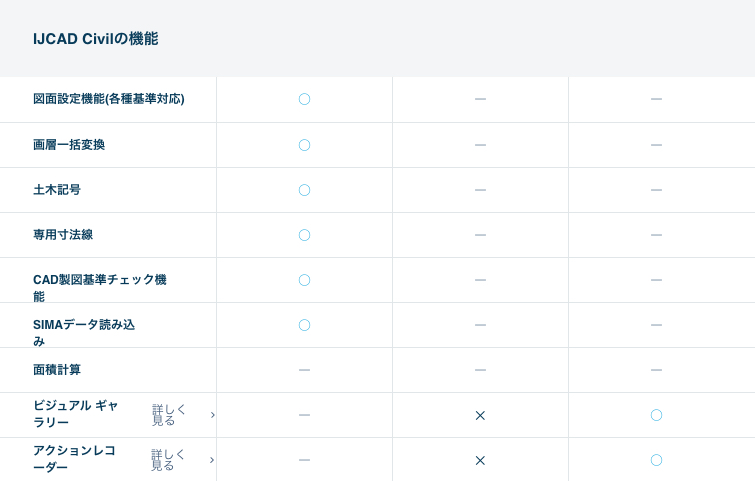Open 詳しく見る link for アクションレコーダー
The width and height of the screenshot is (755, 481).
tap(169, 460)
